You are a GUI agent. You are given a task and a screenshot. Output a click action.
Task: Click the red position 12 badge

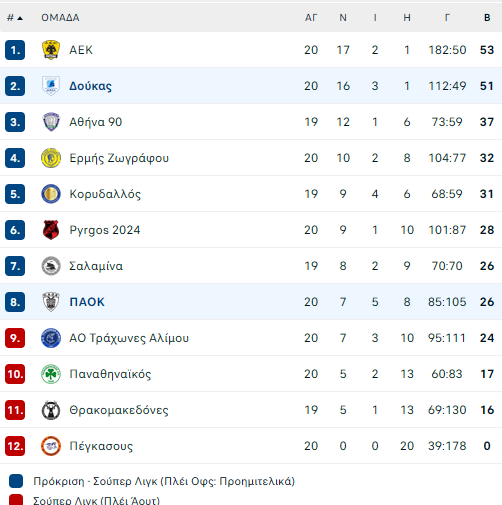pos(15,446)
